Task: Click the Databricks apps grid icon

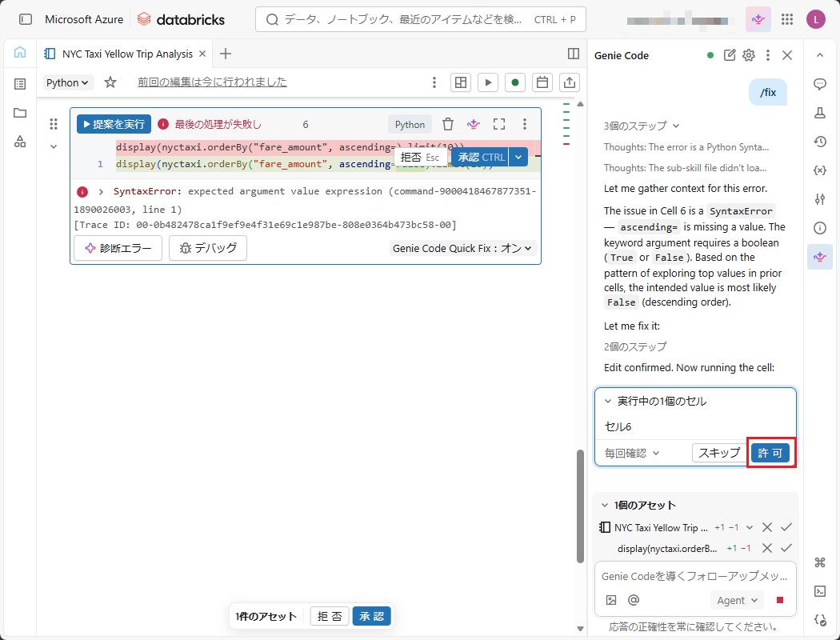Action: (x=787, y=19)
